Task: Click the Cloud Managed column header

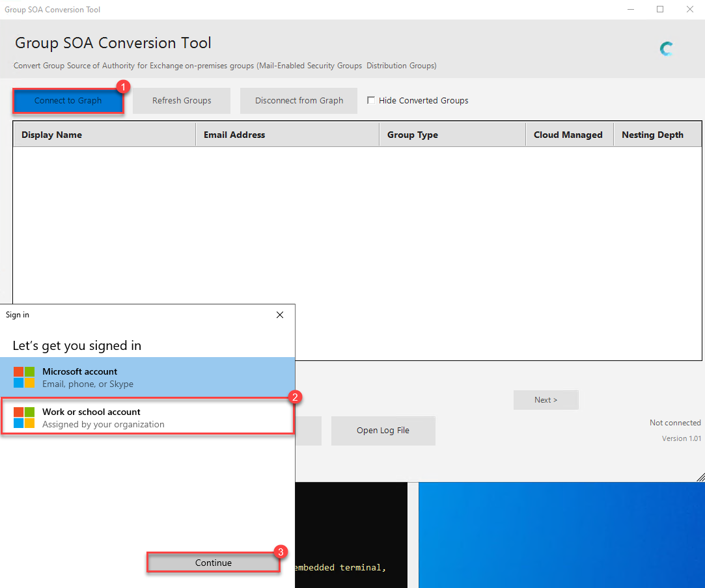Action: tap(568, 135)
